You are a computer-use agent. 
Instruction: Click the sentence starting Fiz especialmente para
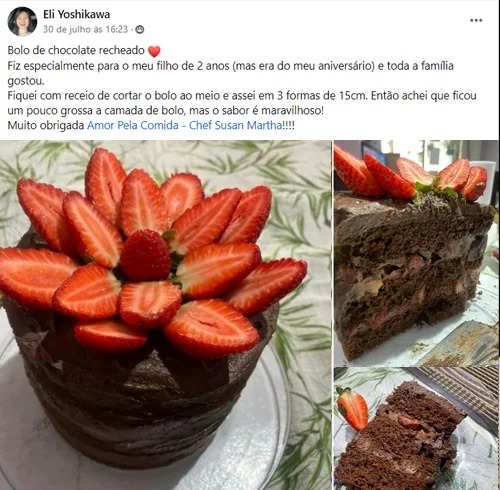[x=230, y=73]
